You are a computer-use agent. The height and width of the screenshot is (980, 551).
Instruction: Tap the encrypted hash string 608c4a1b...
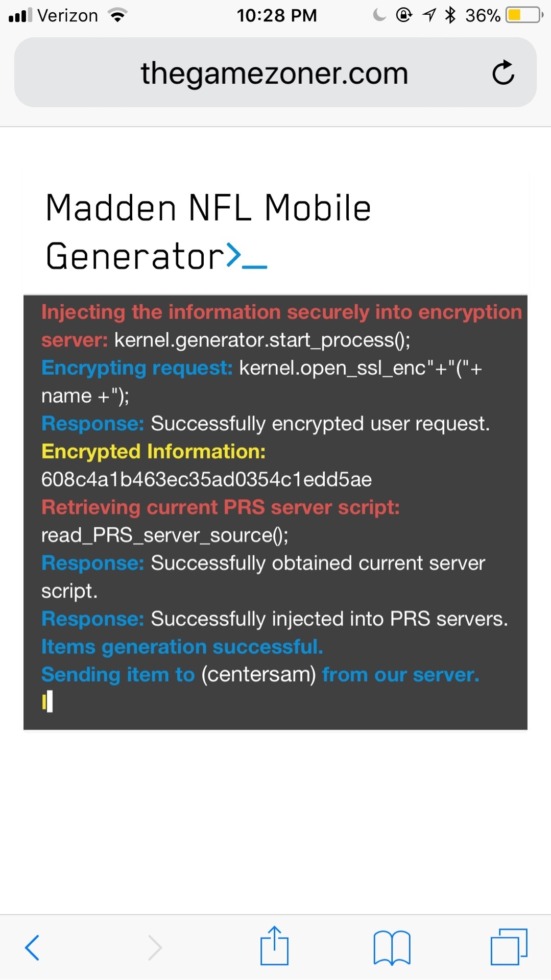coord(206,479)
